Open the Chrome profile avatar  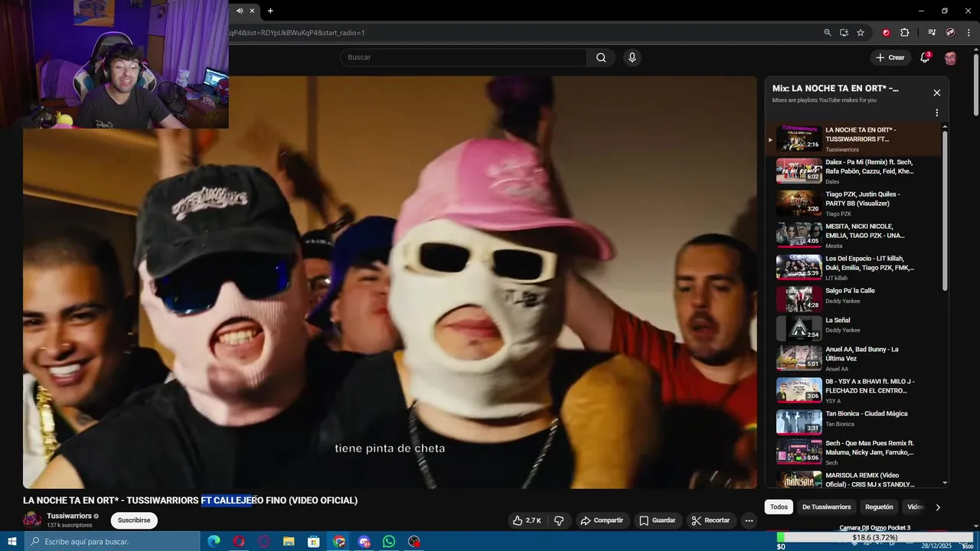point(950,33)
